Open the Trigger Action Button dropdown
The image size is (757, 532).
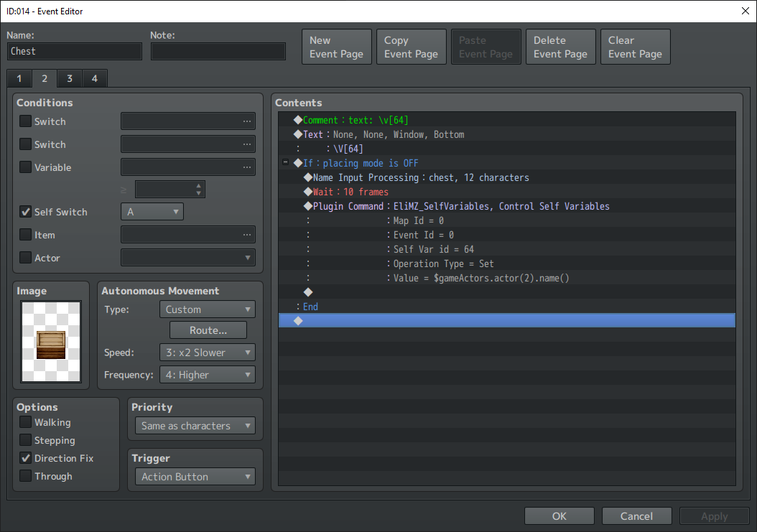click(x=195, y=477)
